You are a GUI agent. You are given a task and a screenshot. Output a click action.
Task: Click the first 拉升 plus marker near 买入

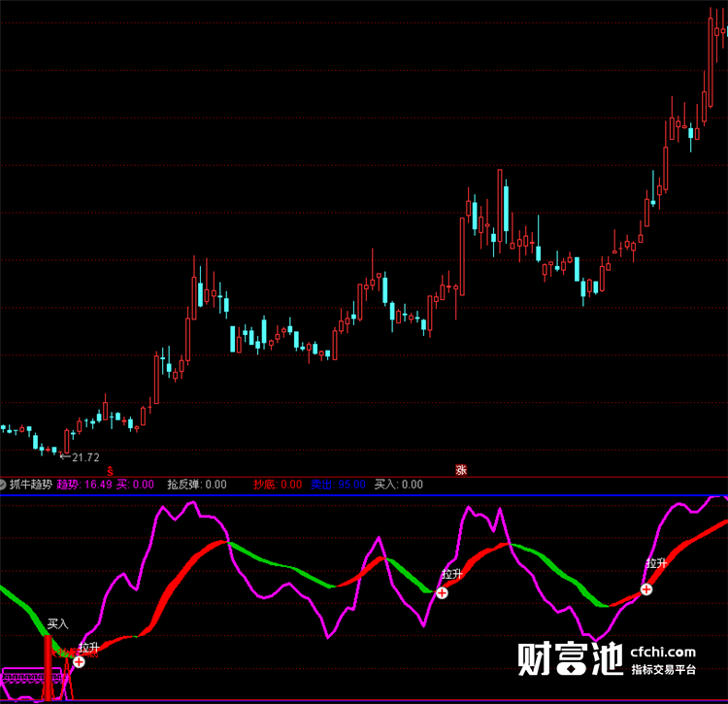(x=79, y=661)
